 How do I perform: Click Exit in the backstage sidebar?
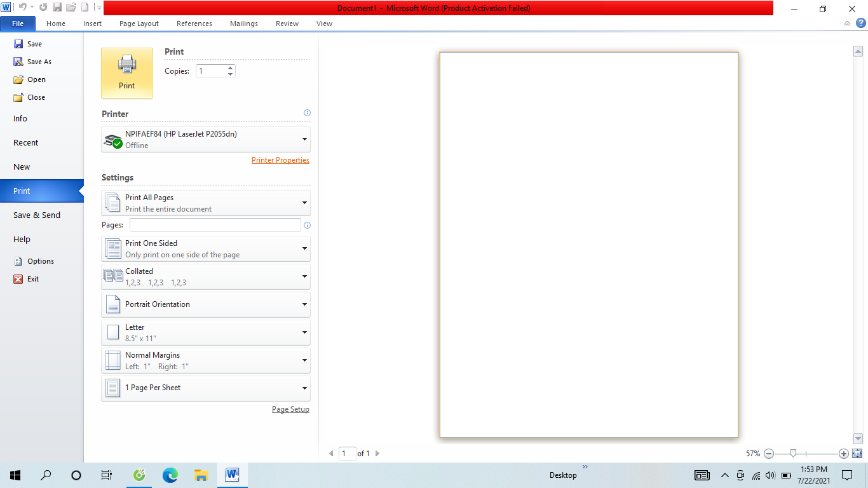(x=27, y=279)
